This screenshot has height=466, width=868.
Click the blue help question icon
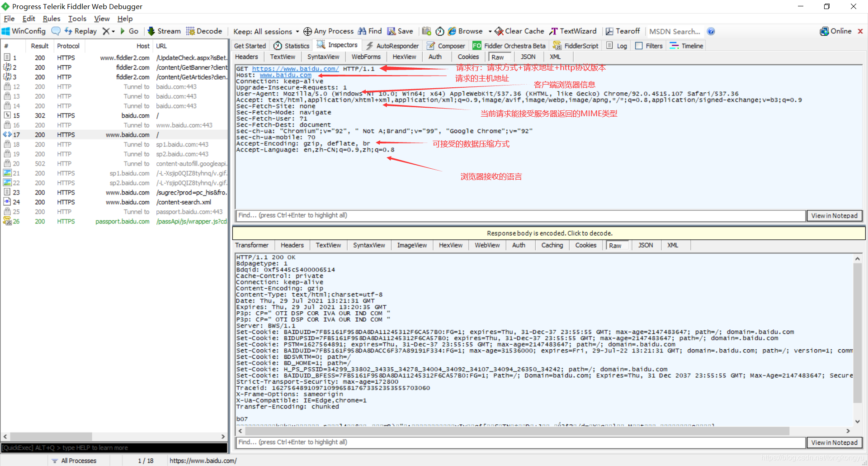(711, 31)
